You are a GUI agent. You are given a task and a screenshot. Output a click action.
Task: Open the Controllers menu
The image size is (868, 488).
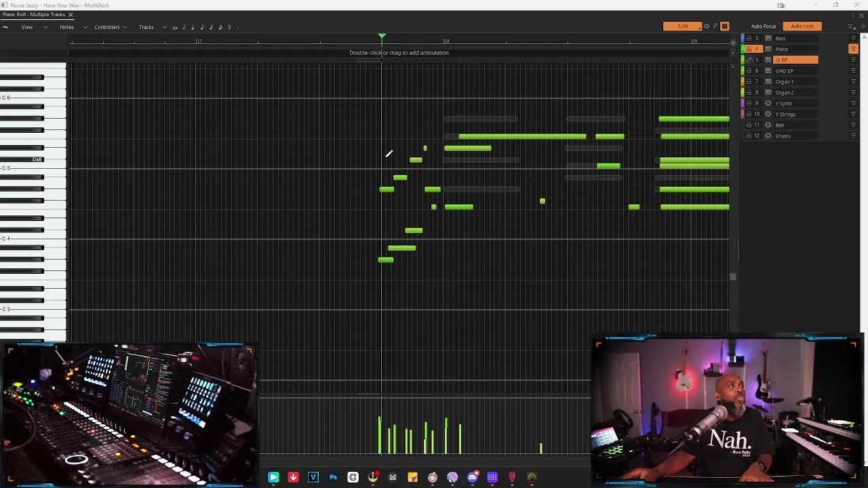107,27
